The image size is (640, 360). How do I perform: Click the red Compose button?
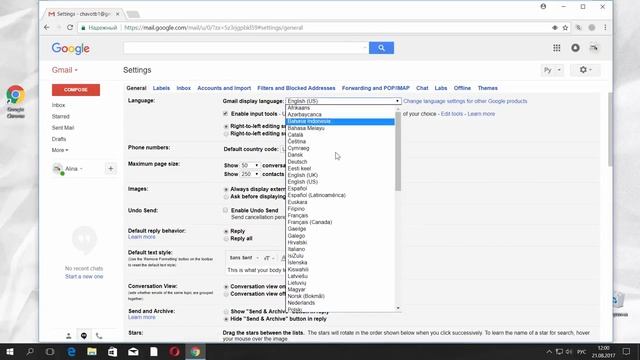76,90
